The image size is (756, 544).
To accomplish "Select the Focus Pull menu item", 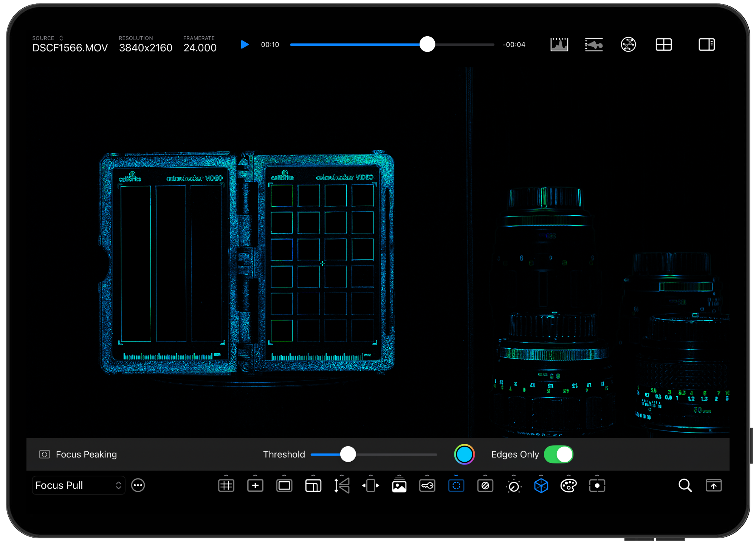I will [77, 485].
